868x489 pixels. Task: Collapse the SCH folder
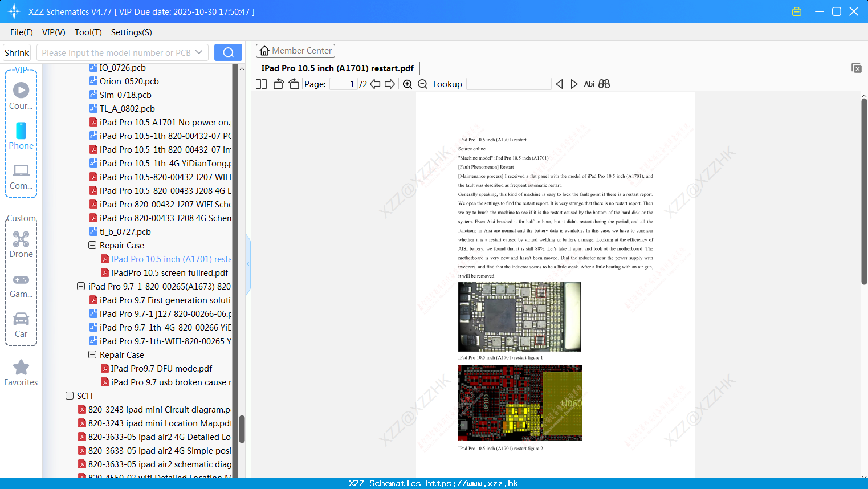click(70, 396)
